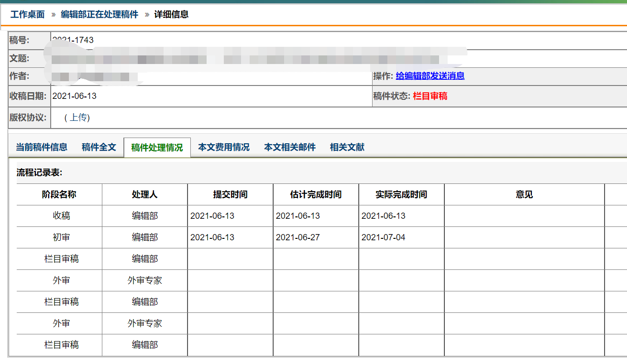The image size is (627, 364).
Task: Select the 稿件处理情况 tab
Action: tap(157, 148)
